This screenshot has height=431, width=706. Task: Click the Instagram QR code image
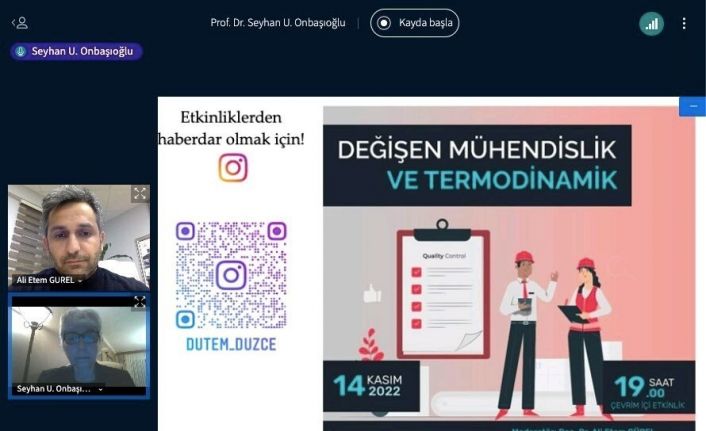point(231,275)
